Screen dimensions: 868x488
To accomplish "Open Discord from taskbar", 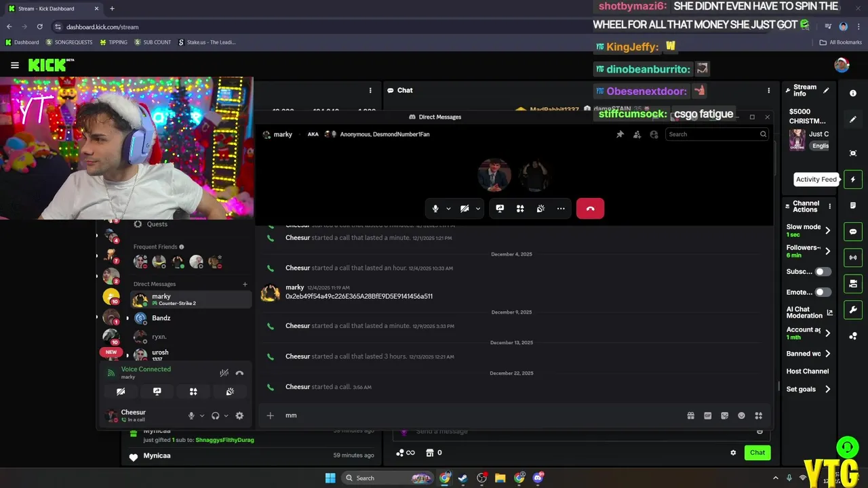I will point(538,478).
